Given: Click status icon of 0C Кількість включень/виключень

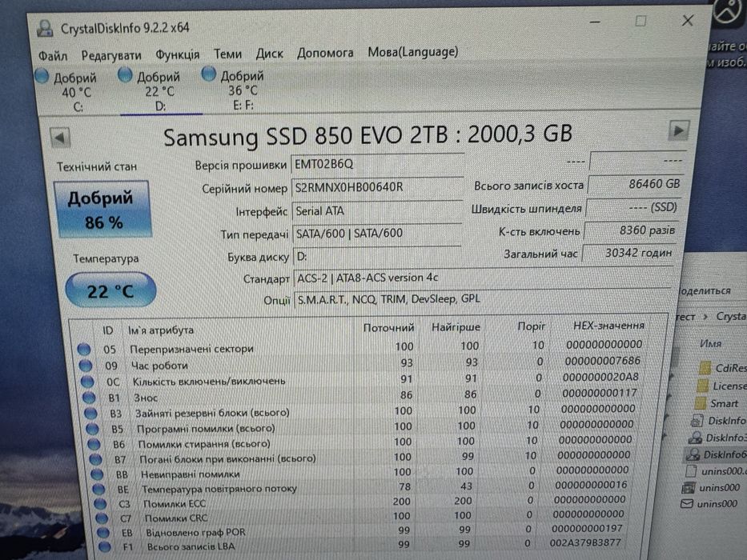Looking at the screenshot, I should click(87, 382).
